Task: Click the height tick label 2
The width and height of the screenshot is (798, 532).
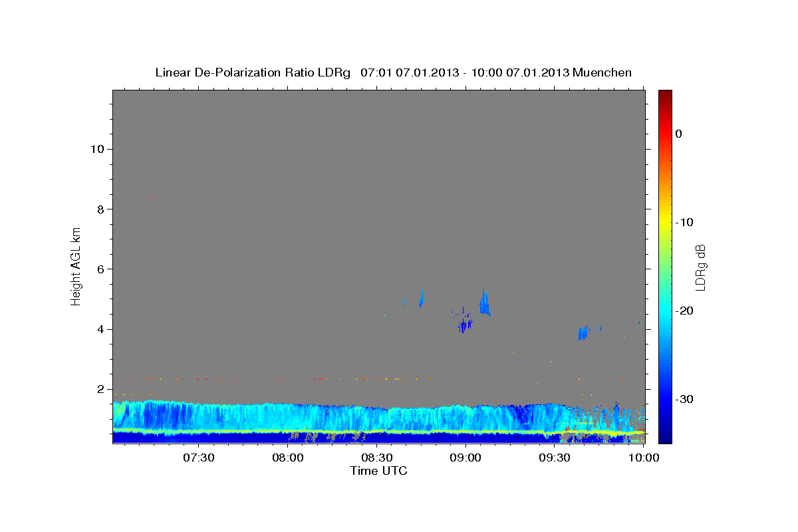Action: point(101,389)
